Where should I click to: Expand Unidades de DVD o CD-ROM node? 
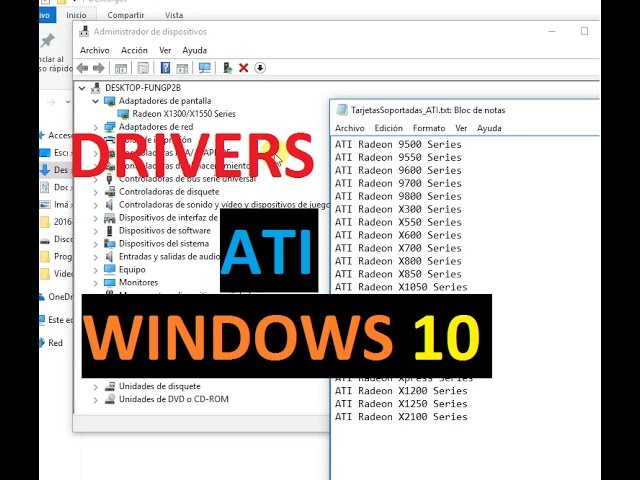(97, 399)
